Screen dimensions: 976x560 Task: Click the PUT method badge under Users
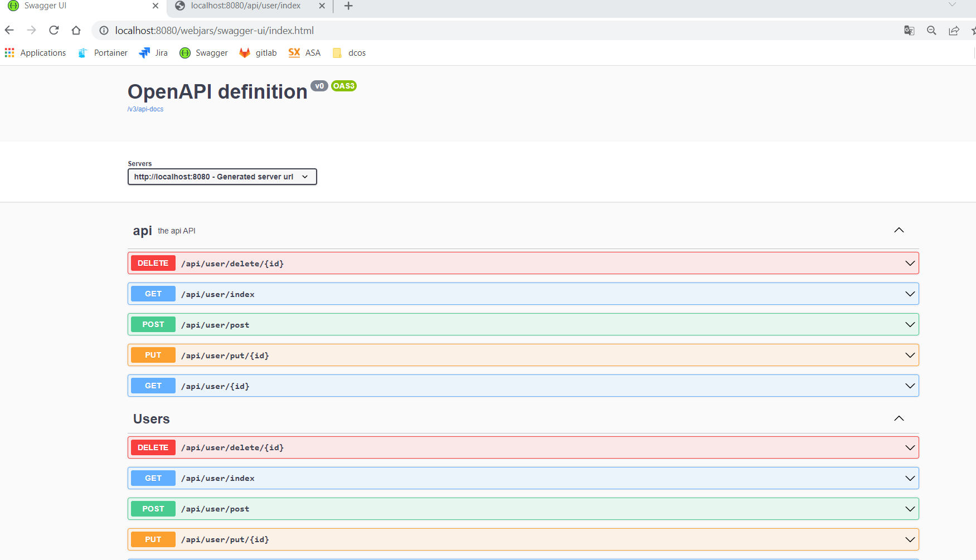tap(153, 539)
